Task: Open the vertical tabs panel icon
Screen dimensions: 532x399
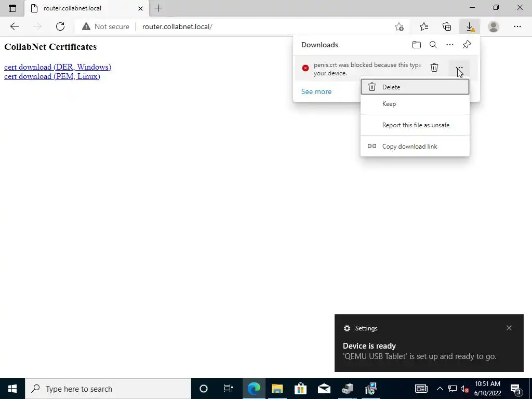Action: [12, 8]
